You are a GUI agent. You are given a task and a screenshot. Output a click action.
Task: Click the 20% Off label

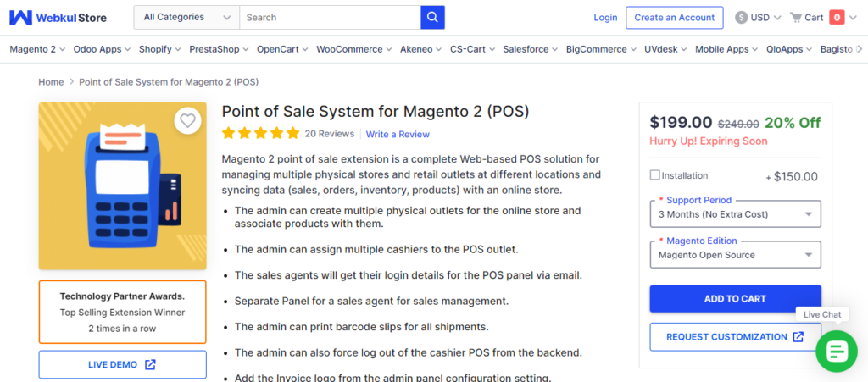[793, 123]
